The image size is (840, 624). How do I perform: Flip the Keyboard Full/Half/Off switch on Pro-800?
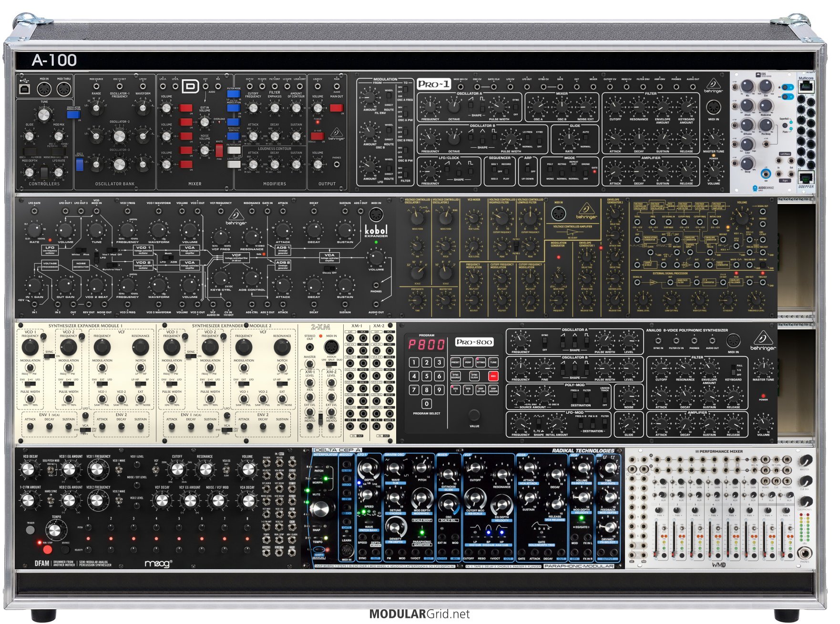click(x=733, y=370)
